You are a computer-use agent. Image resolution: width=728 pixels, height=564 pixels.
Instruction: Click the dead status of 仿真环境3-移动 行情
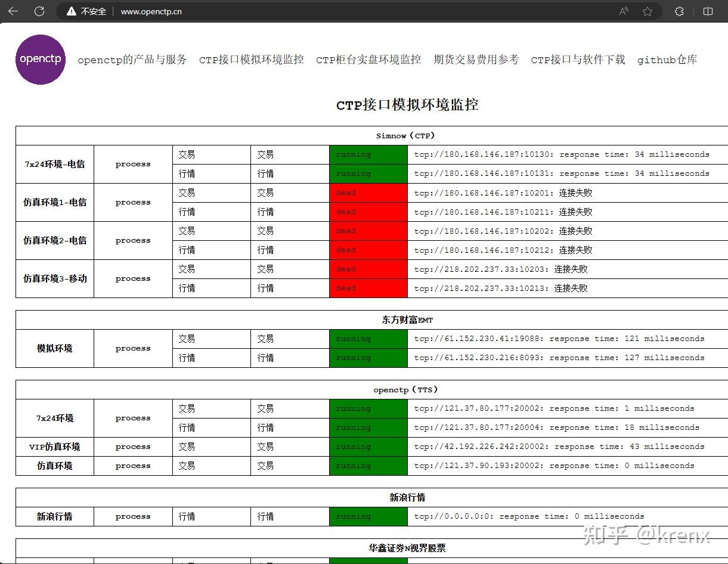[x=368, y=288]
